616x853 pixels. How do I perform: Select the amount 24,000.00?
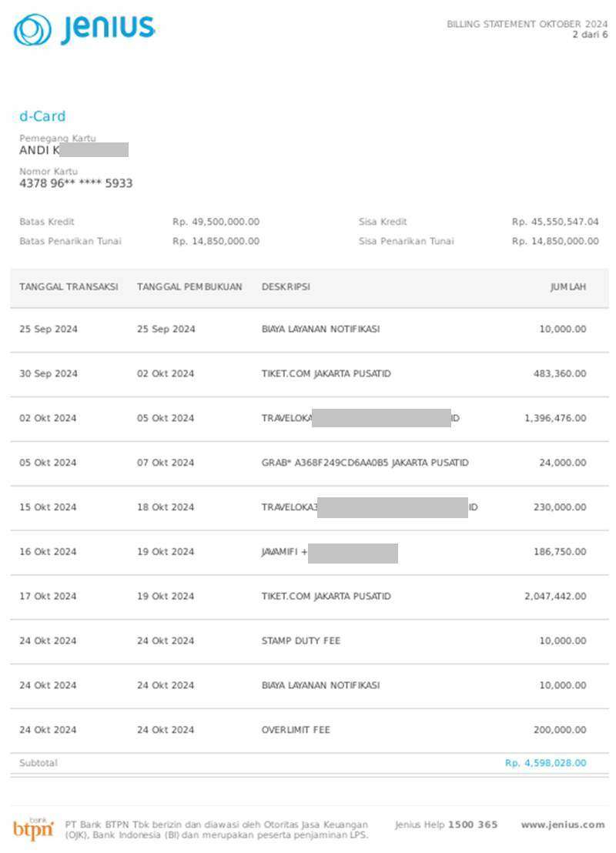point(563,463)
